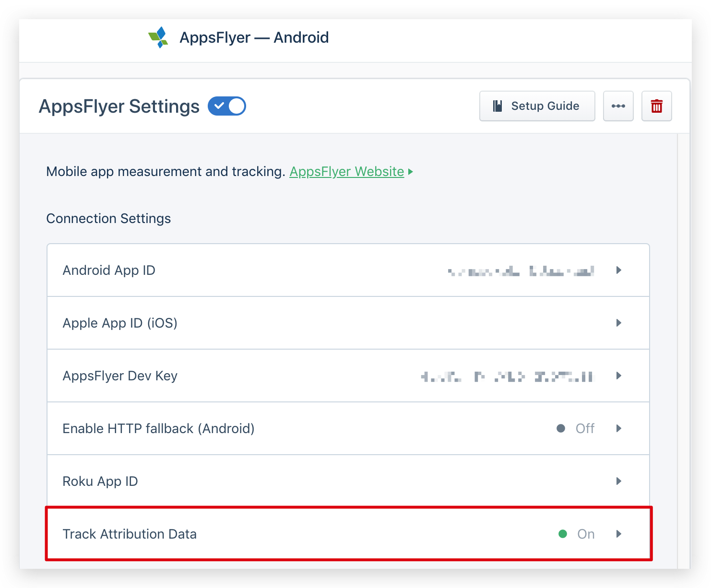Viewport: 711px width, 588px height.
Task: Open the Setup Guide
Action: tap(537, 106)
